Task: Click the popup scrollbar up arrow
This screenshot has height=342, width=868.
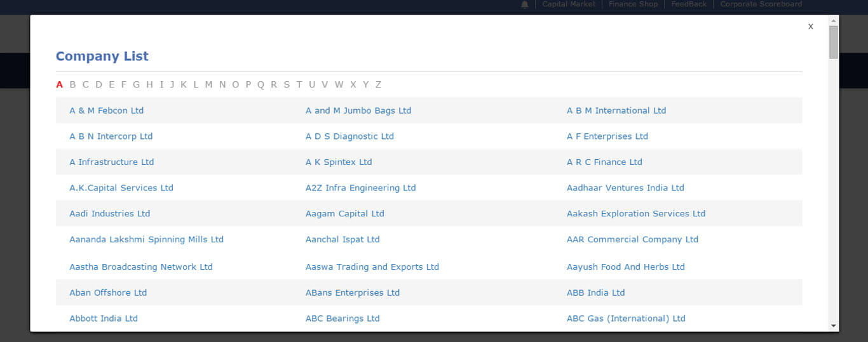Action: 834,20
